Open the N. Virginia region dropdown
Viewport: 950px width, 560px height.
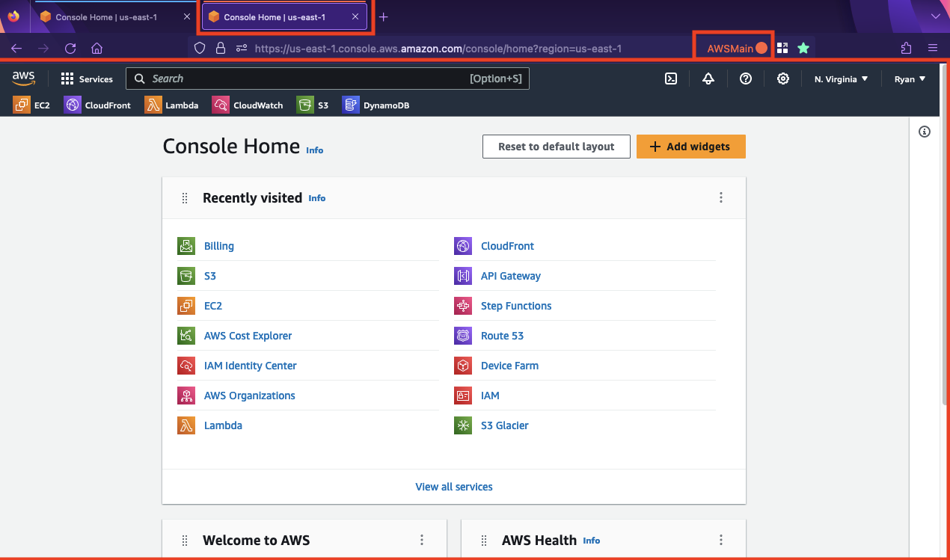(842, 79)
